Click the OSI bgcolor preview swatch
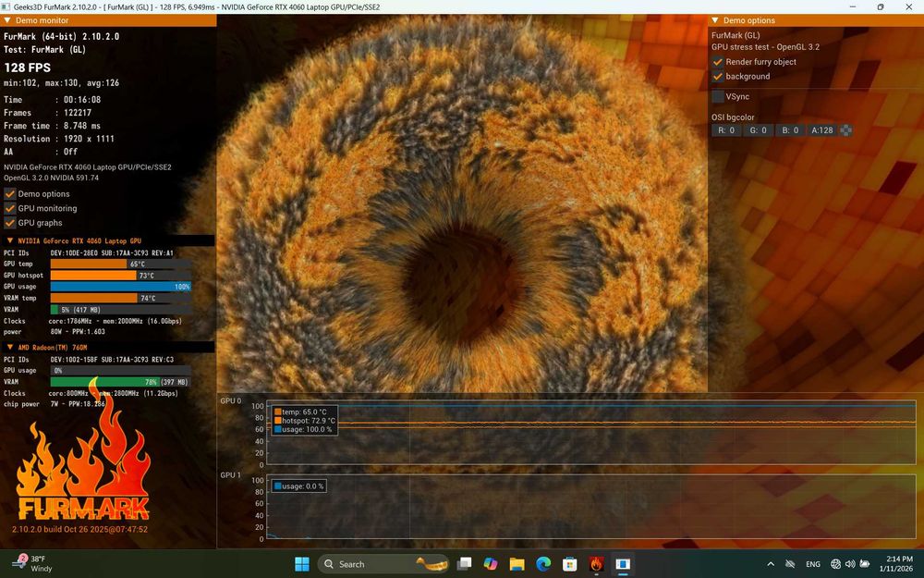Screen dimensions: 924x578 845,130
